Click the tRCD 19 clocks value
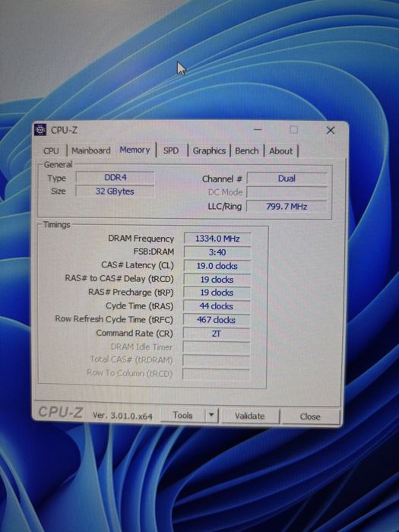Screen dimensions: 399x532 coord(217,280)
